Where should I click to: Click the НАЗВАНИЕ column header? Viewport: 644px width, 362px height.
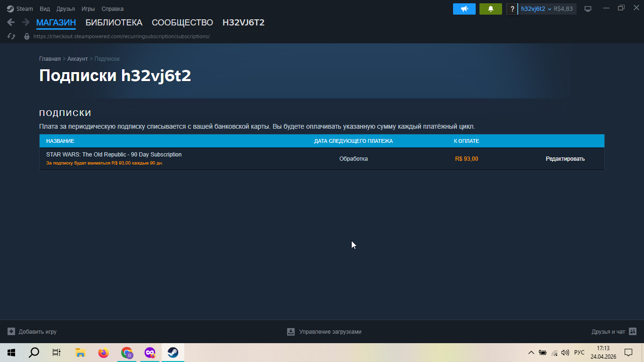click(x=60, y=141)
